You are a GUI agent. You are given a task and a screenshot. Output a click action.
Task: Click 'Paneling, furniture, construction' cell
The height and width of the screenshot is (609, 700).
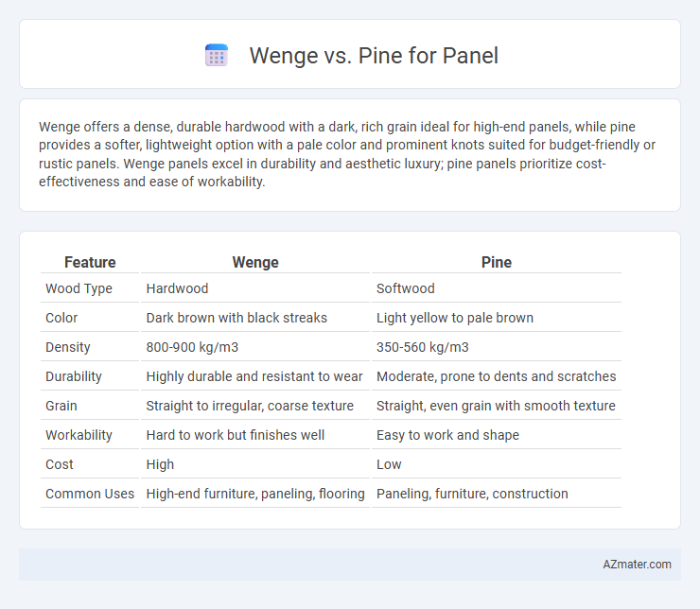(472, 495)
